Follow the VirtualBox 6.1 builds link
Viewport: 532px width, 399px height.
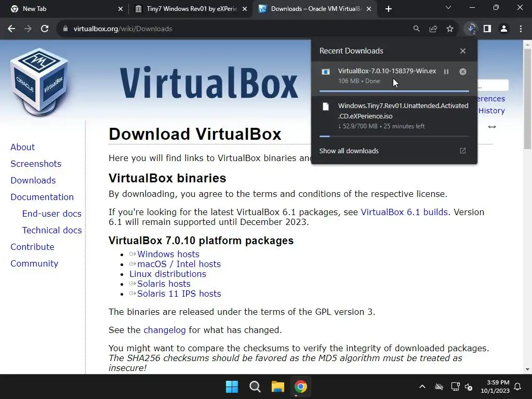[404, 212]
